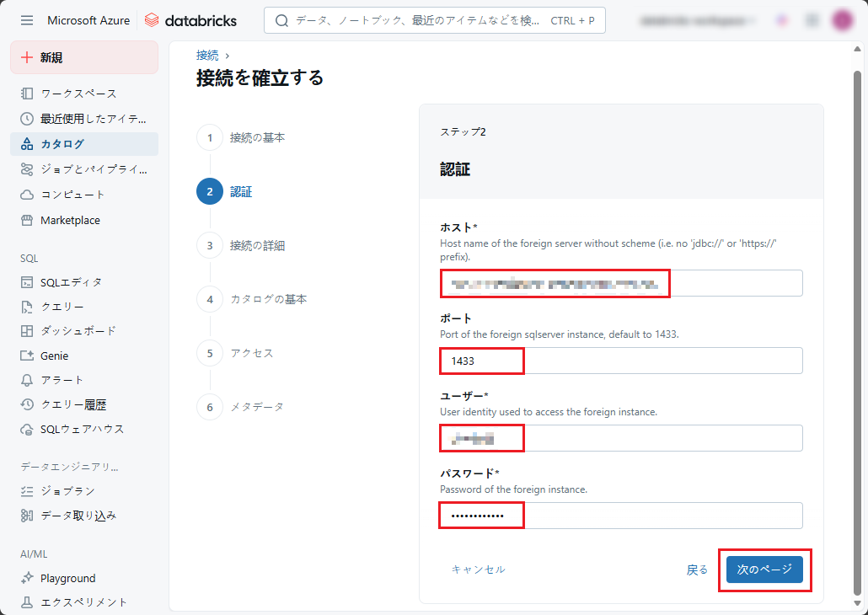The width and height of the screenshot is (868, 615).
Task: Click the 新規 button
Action: 84,57
